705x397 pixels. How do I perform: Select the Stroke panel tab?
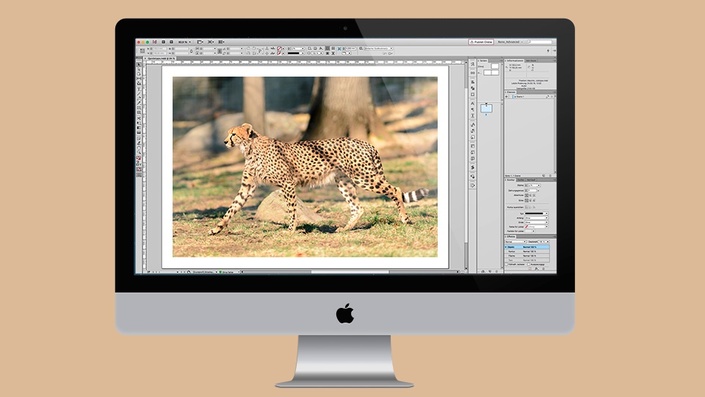click(511, 180)
